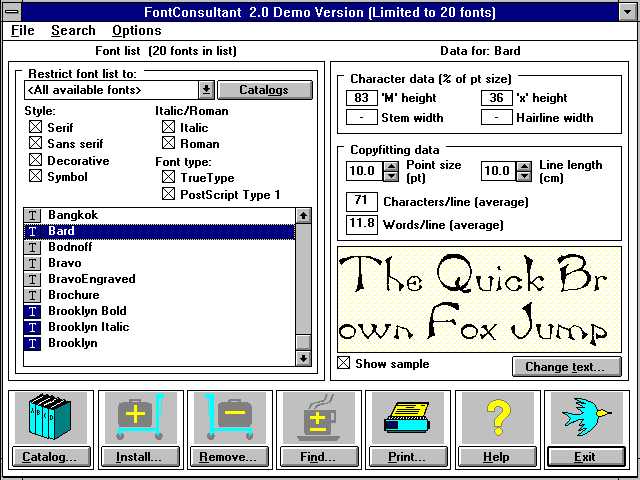Click the font type icon beside Bangkok
Viewport: 640px width, 480px height.
33,215
